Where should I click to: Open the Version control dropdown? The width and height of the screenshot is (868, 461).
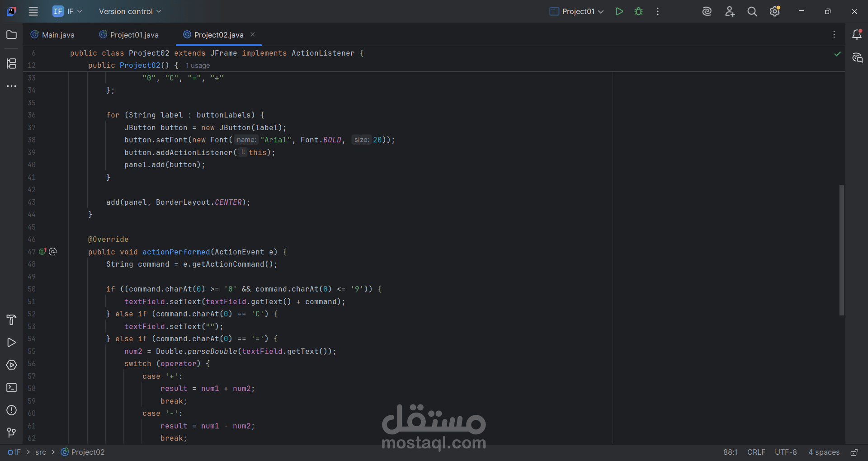click(130, 11)
